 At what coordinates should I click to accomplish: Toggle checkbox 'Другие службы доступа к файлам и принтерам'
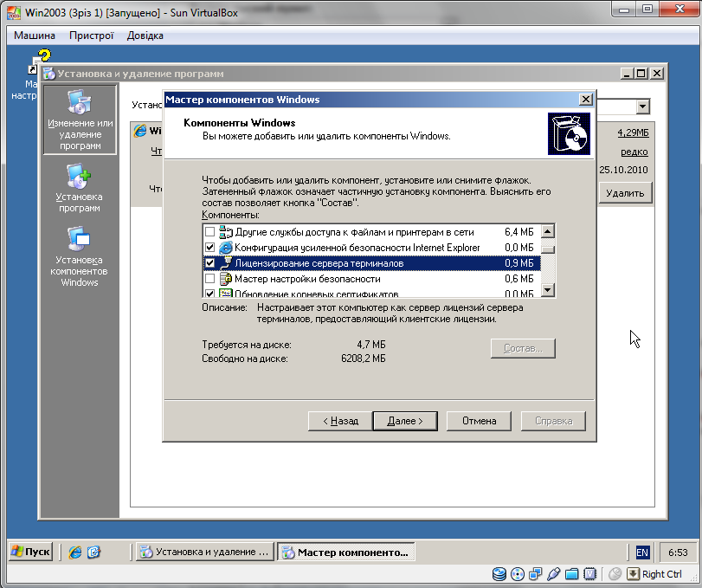point(209,232)
